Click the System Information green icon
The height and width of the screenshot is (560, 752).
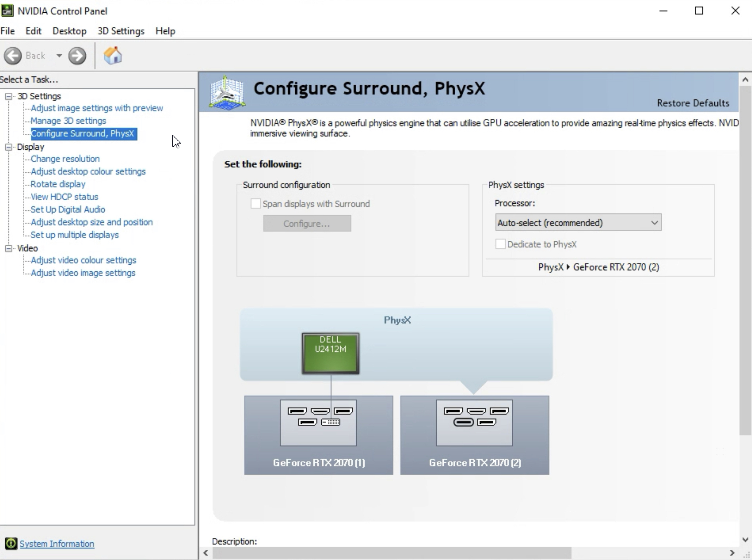[x=11, y=543]
